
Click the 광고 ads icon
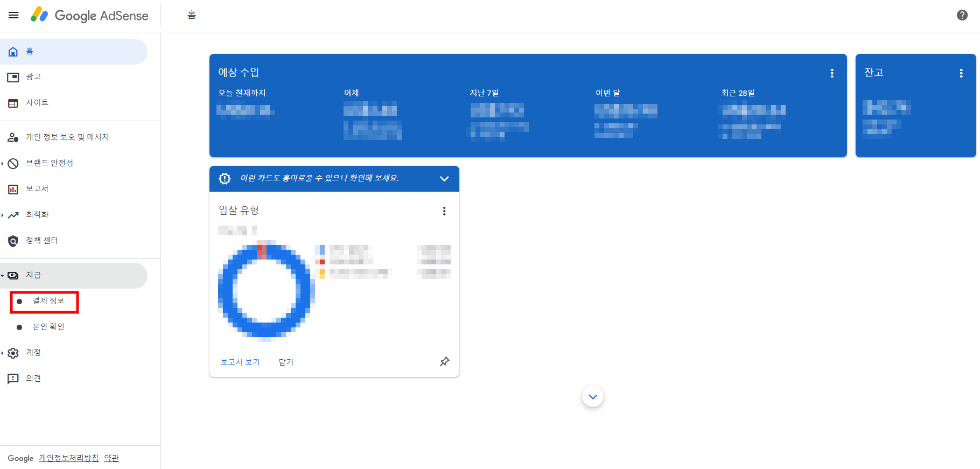pyautogui.click(x=13, y=78)
